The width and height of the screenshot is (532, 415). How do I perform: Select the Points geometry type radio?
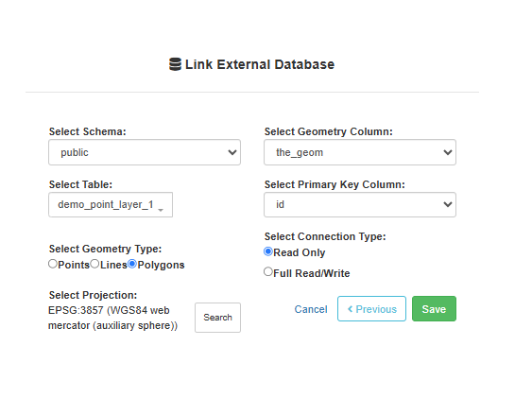pyautogui.click(x=53, y=264)
